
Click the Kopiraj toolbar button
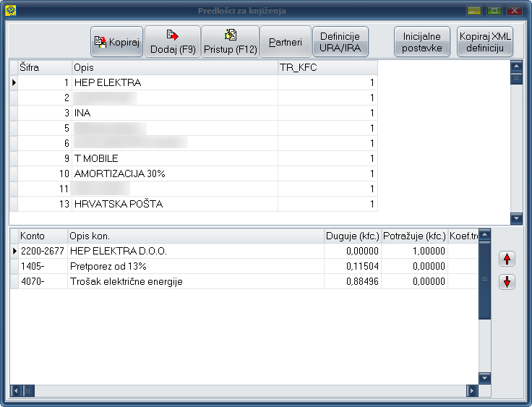coord(116,42)
